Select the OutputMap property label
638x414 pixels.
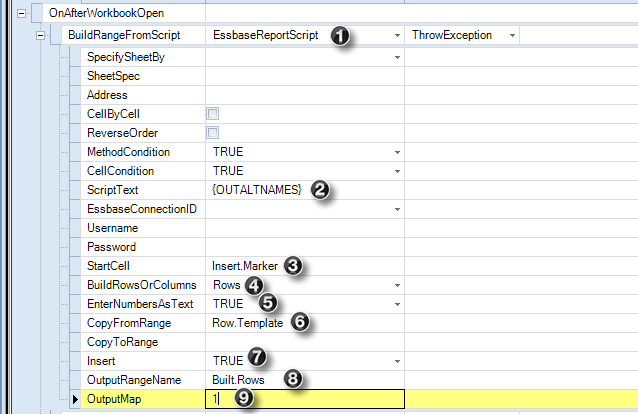(114, 399)
